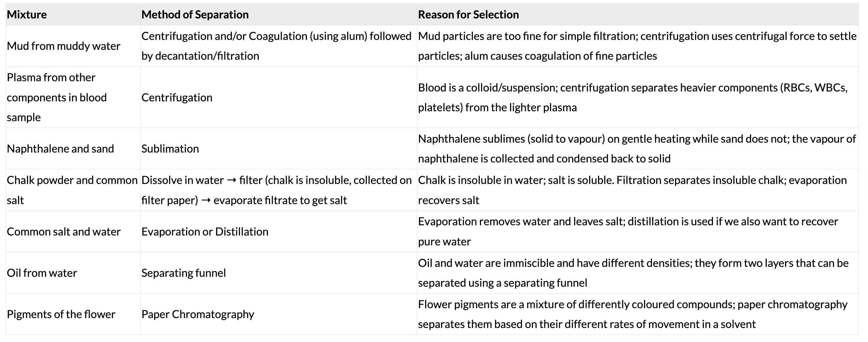Select the 'Oil from water' cell
Image resolution: width=868 pixels, height=342 pixels.
[x=42, y=273]
